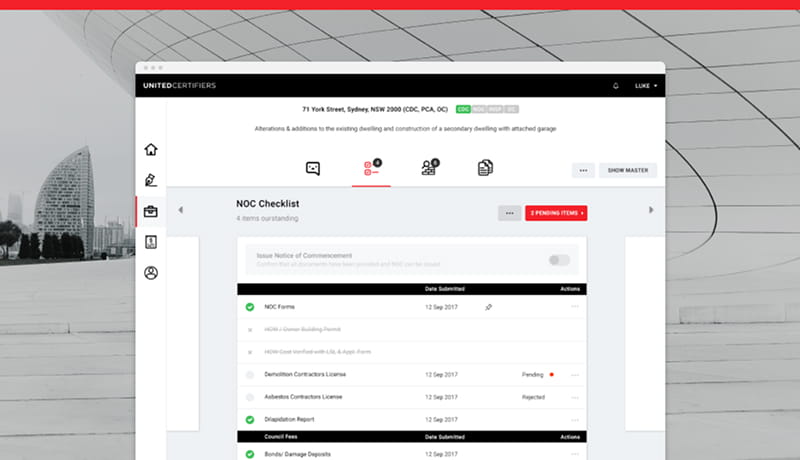Screen dimensions: 800x460
Task: Open the invoice dollar sidebar icon
Action: point(151,242)
